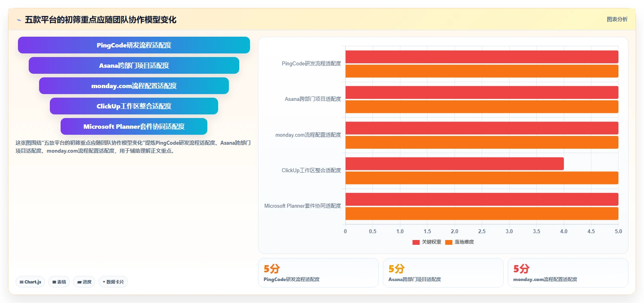
Task: Click the Chart.js tag chip
Action: click(x=30, y=282)
